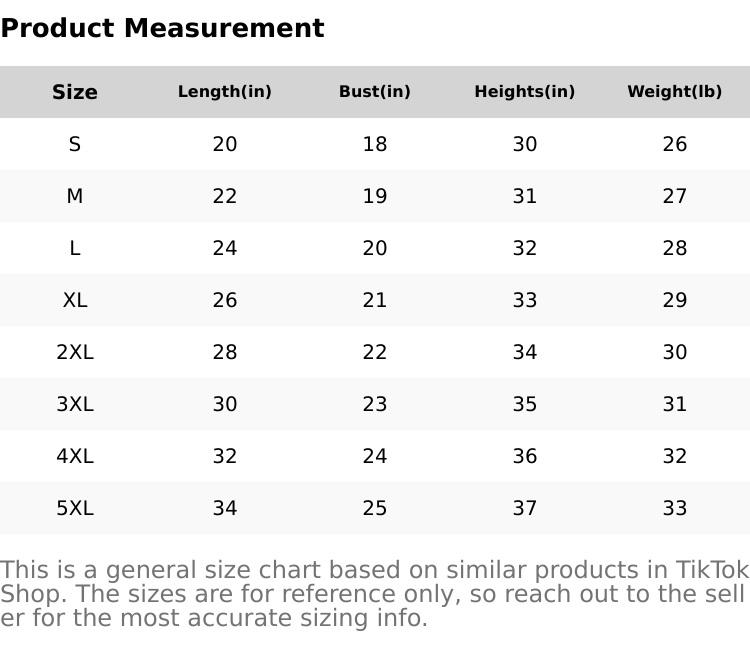The width and height of the screenshot is (750, 654).
Task: Select the 2XL size row label
Action: [x=75, y=352]
